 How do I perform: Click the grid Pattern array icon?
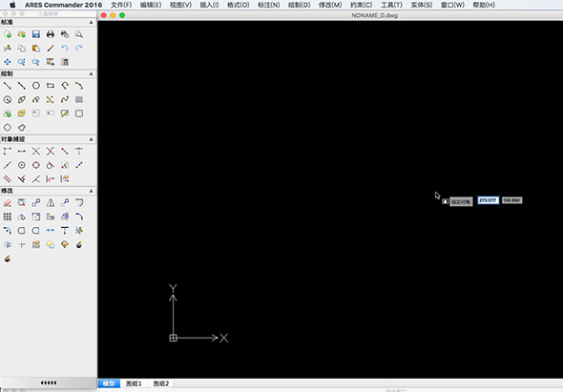[x=8, y=217]
